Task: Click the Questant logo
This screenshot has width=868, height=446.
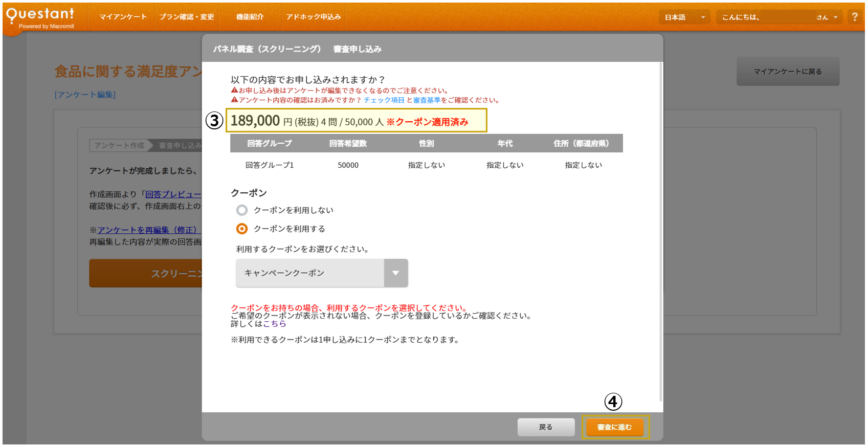Action: coord(40,17)
